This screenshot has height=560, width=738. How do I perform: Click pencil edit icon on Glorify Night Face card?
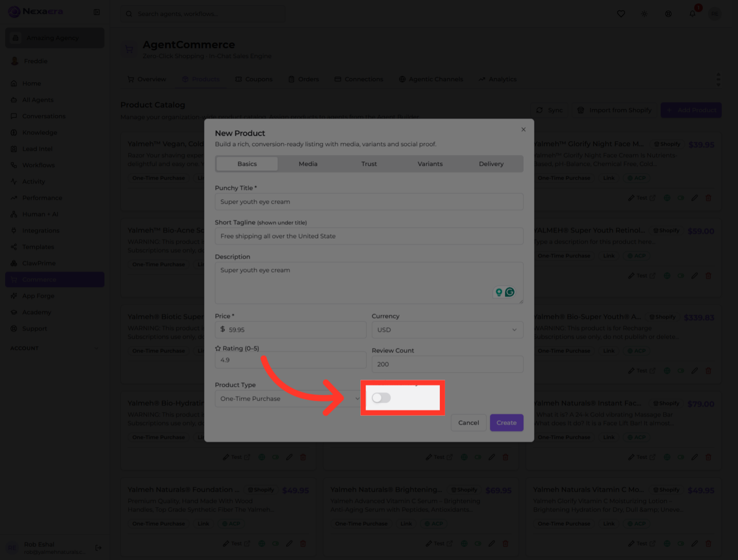pos(695,198)
